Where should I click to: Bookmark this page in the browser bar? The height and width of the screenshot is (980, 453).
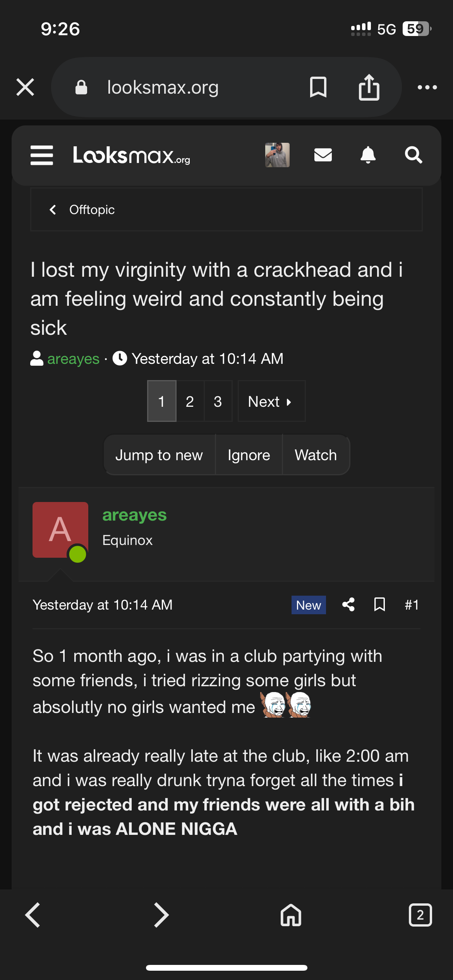point(318,87)
